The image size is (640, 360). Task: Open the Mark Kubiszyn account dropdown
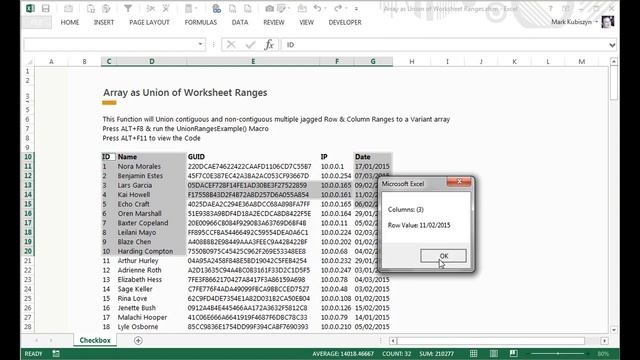574,22
